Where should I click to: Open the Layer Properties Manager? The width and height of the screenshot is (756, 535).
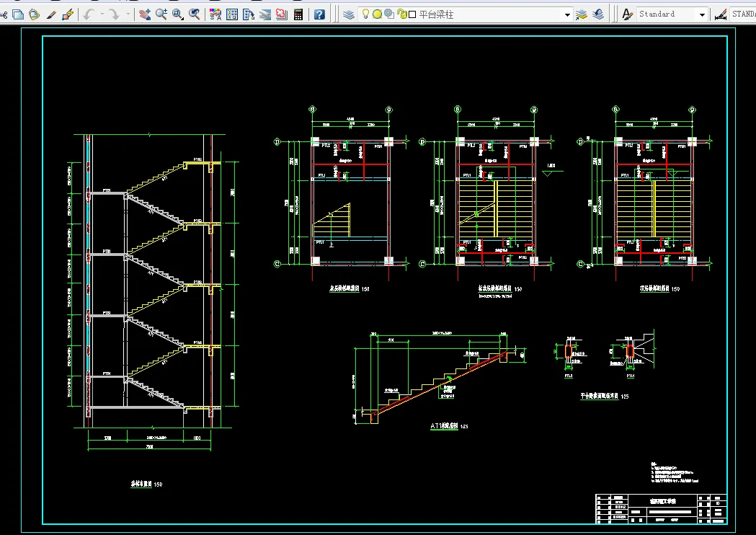click(x=349, y=14)
